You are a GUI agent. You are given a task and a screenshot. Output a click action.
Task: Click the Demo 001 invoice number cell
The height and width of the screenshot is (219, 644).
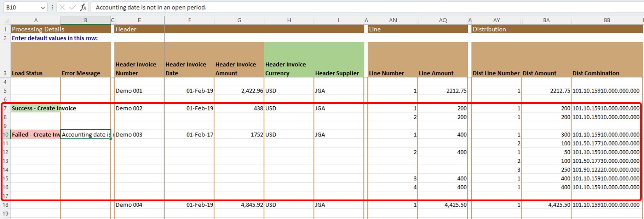(139, 91)
